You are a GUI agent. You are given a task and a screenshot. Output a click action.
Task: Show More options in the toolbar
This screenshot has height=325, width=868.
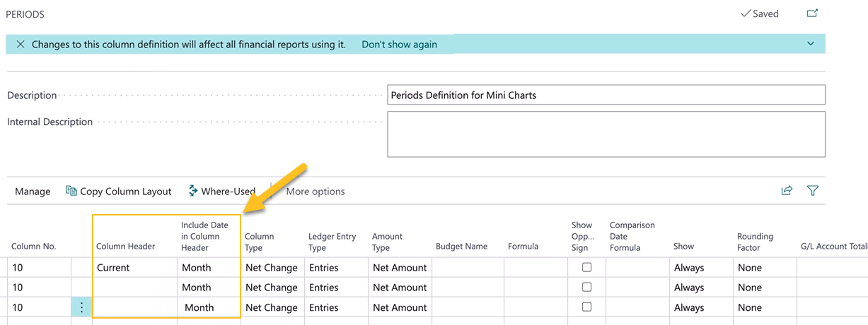(x=316, y=191)
